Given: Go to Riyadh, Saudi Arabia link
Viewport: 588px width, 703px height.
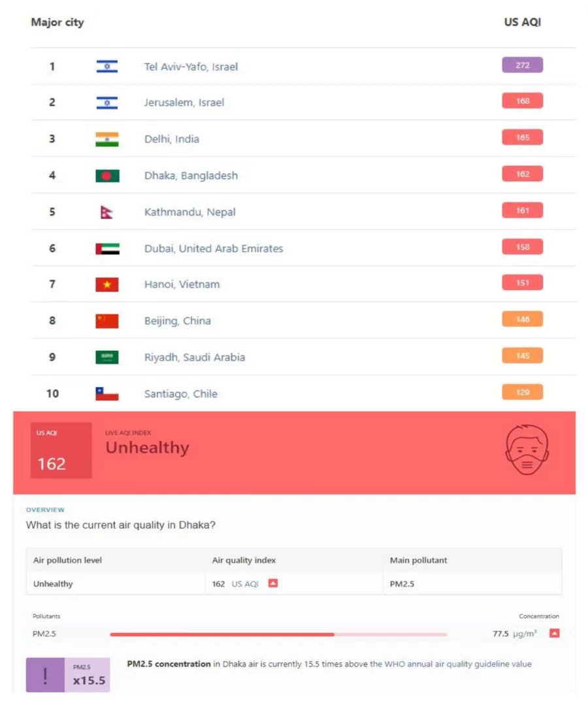Looking at the screenshot, I should tap(195, 357).
